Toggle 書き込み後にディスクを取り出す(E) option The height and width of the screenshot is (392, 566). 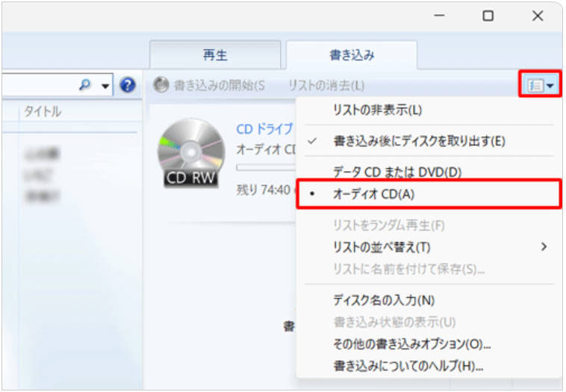tap(429, 141)
